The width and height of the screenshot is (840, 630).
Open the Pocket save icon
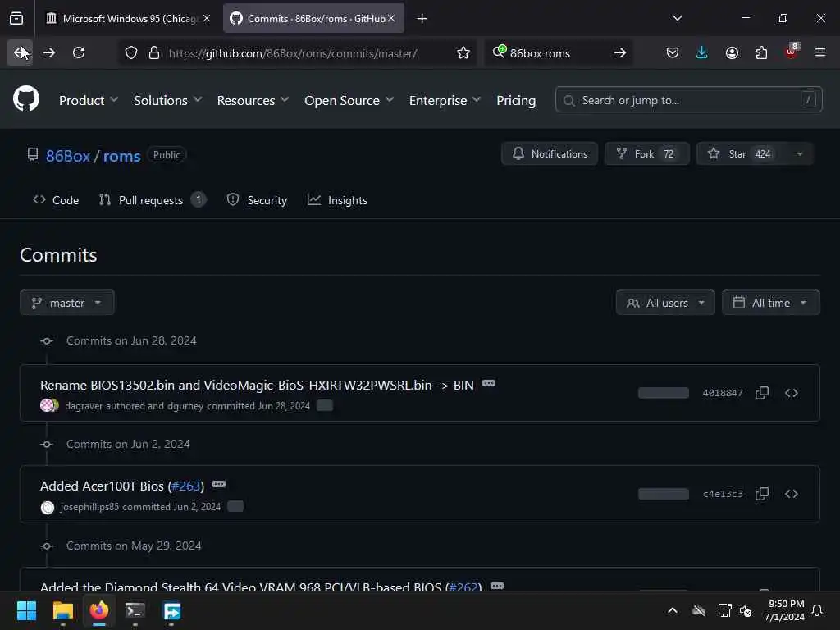pos(673,52)
